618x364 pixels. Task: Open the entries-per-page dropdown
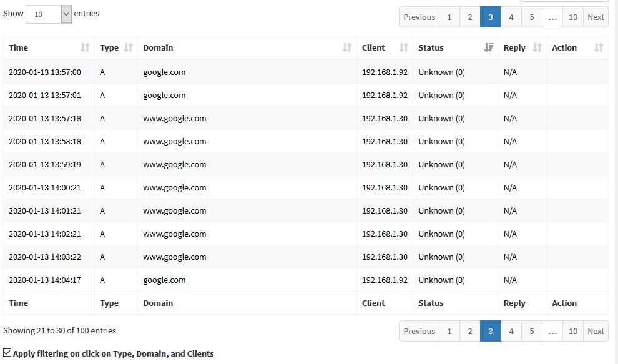[x=48, y=13]
